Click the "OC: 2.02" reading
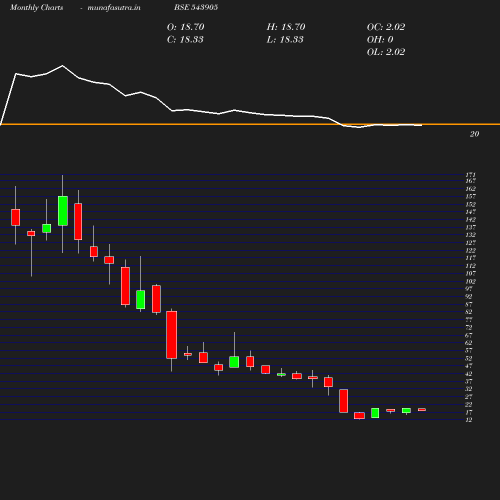The image size is (500, 500). [x=386, y=27]
